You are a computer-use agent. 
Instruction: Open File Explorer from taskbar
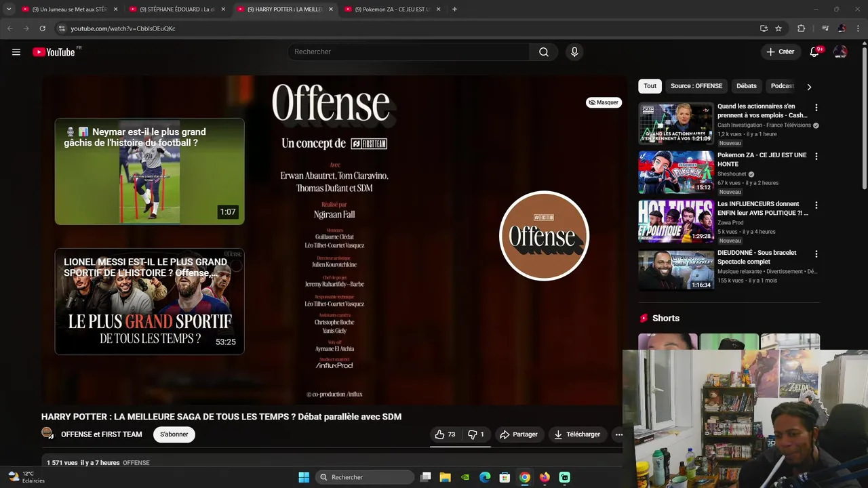445,477
